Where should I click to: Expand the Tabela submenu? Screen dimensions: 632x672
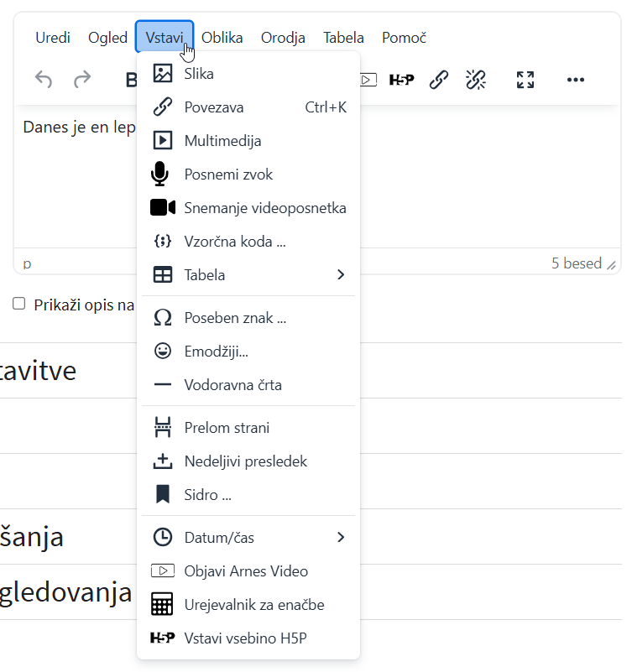(248, 275)
